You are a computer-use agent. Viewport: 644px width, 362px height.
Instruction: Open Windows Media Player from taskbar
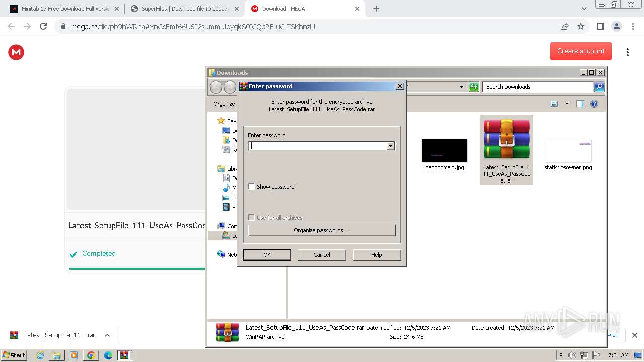tap(74, 355)
